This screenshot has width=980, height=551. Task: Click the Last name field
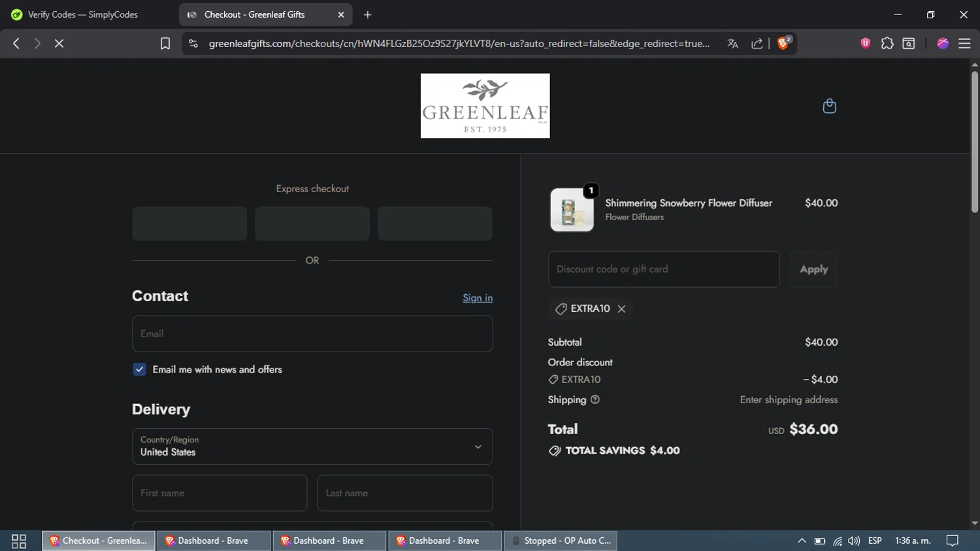pyautogui.click(x=405, y=493)
